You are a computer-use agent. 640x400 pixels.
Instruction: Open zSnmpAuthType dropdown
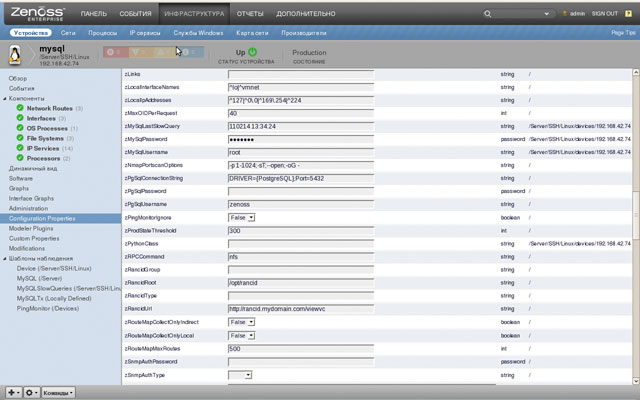tap(240, 375)
